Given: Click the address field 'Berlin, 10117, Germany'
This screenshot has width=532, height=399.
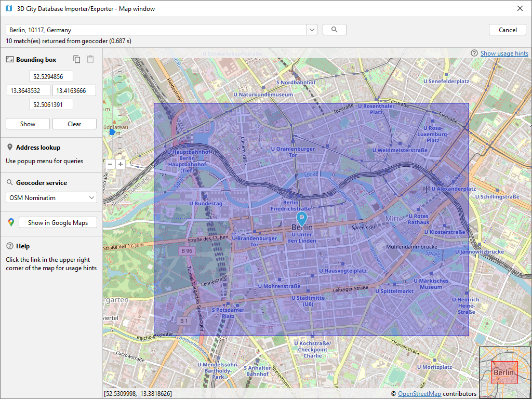Looking at the screenshot, I should (156, 30).
